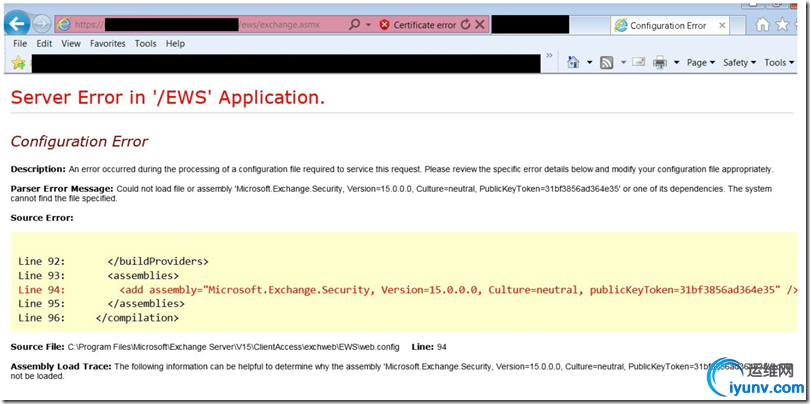Click the address bar URL ending exchange.asmx
810x404 pixels.
tap(197, 24)
